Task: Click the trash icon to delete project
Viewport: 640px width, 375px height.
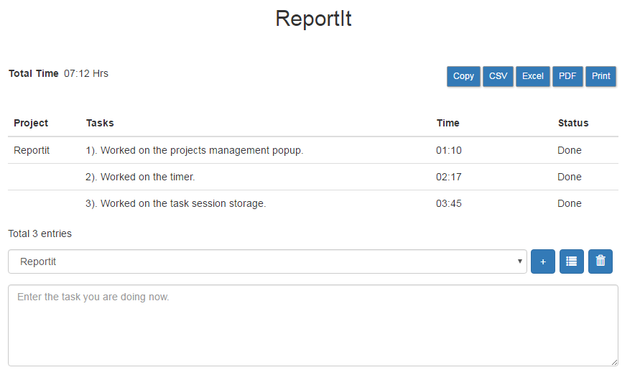Action: click(600, 261)
